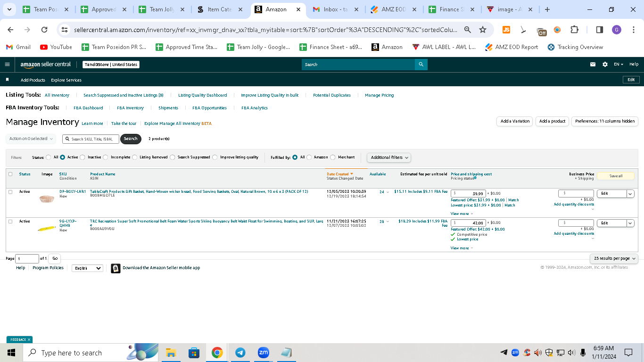Expand View more for the $42.00 listing
The width and height of the screenshot is (644, 362).
pyautogui.click(x=462, y=248)
